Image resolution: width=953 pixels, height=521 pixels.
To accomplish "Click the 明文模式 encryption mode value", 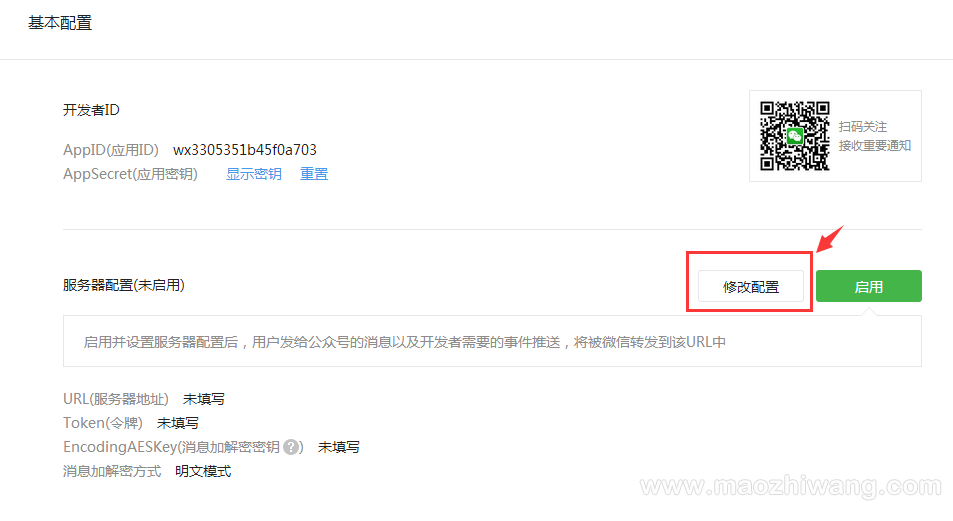I will pyautogui.click(x=203, y=471).
